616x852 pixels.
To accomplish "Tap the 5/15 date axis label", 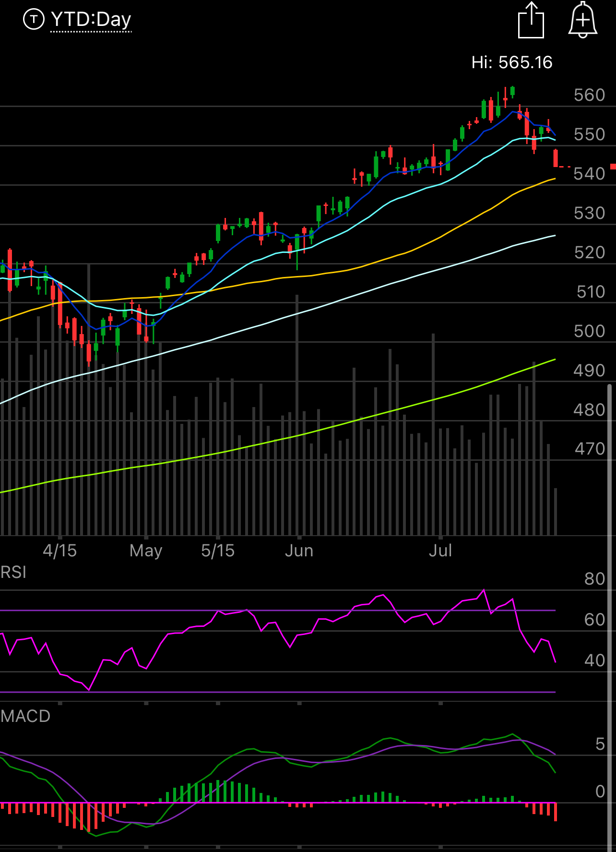I will 218,551.
